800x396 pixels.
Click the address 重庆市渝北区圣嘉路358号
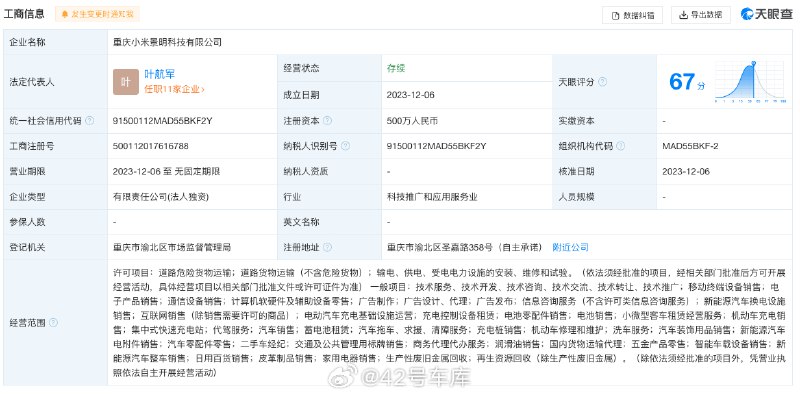[x=440, y=248]
